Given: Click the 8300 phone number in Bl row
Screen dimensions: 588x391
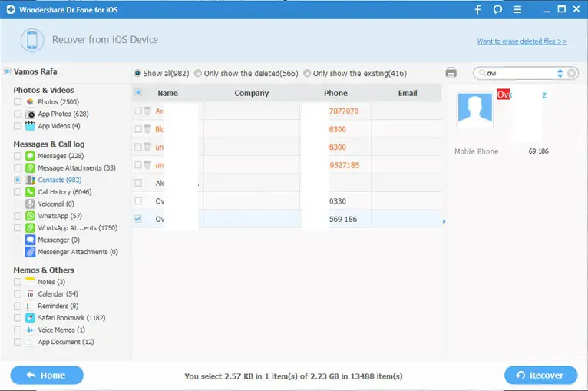Looking at the screenshot, I should click(x=337, y=129).
